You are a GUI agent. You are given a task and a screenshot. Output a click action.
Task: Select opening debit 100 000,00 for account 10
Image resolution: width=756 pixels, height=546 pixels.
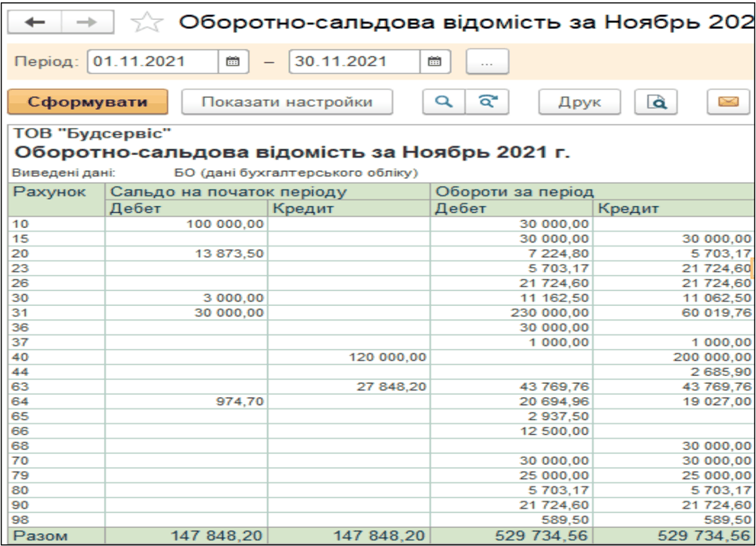coord(186,224)
